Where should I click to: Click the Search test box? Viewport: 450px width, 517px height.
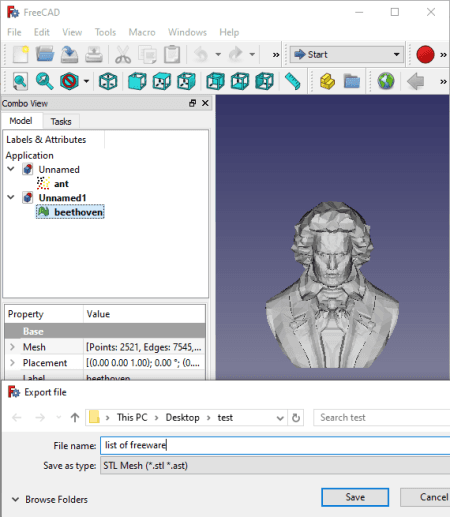382,418
